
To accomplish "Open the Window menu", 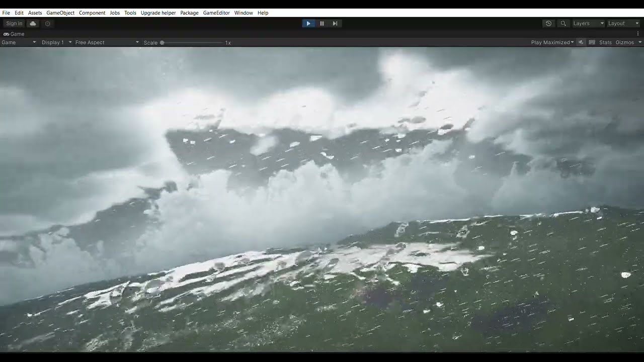I will (x=244, y=13).
